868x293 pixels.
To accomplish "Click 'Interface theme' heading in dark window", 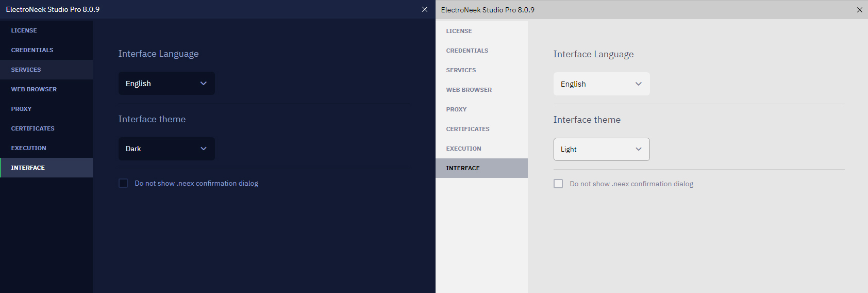I will 152,119.
